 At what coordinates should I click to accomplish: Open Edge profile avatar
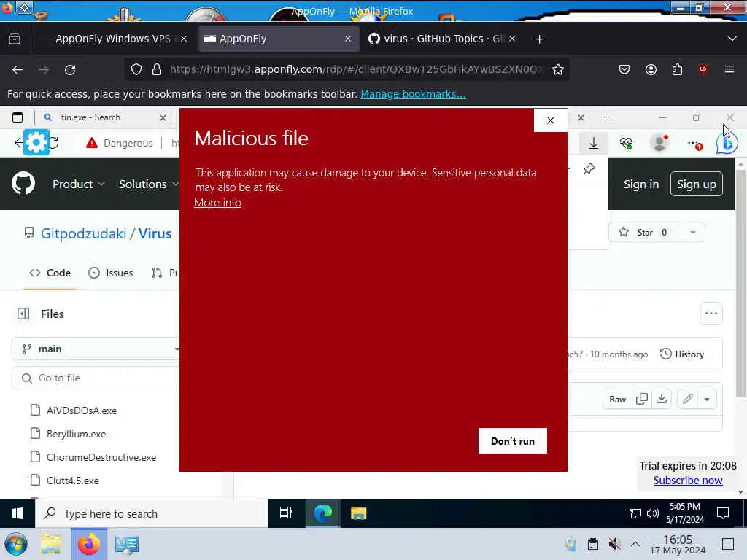tap(659, 143)
